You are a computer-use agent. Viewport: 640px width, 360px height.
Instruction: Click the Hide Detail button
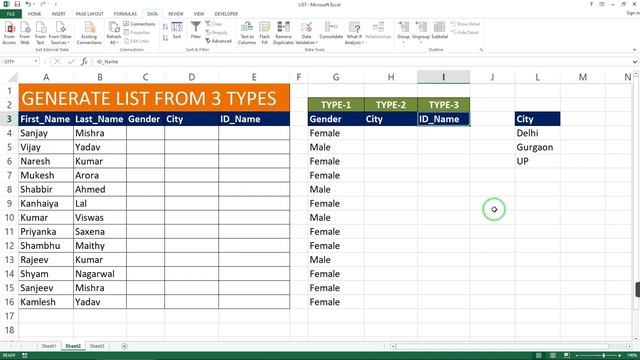point(464,32)
